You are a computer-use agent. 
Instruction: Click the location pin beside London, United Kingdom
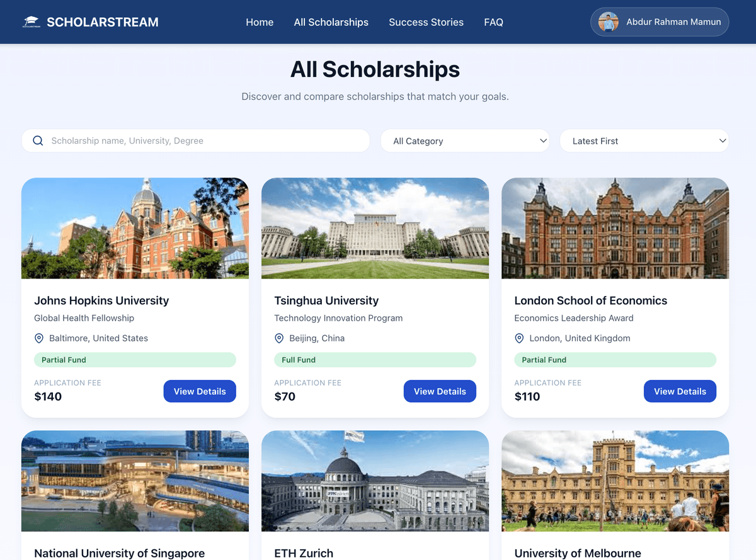519,338
